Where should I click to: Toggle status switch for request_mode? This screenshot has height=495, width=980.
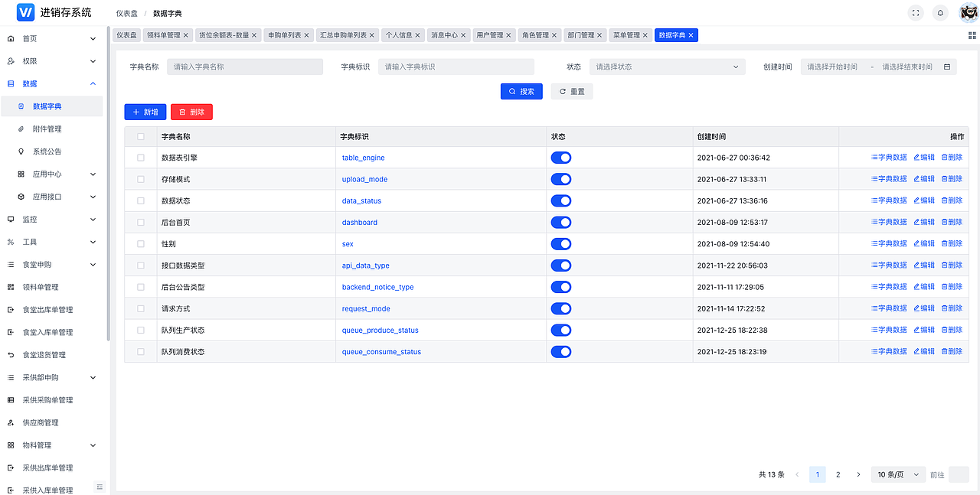click(561, 308)
